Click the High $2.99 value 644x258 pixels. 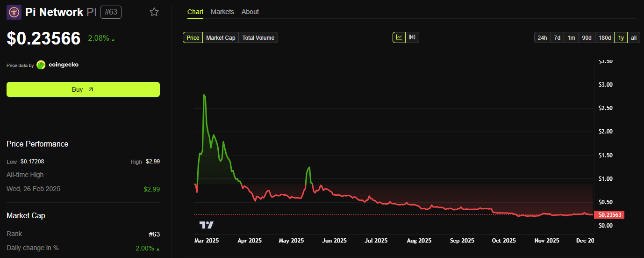click(x=152, y=162)
